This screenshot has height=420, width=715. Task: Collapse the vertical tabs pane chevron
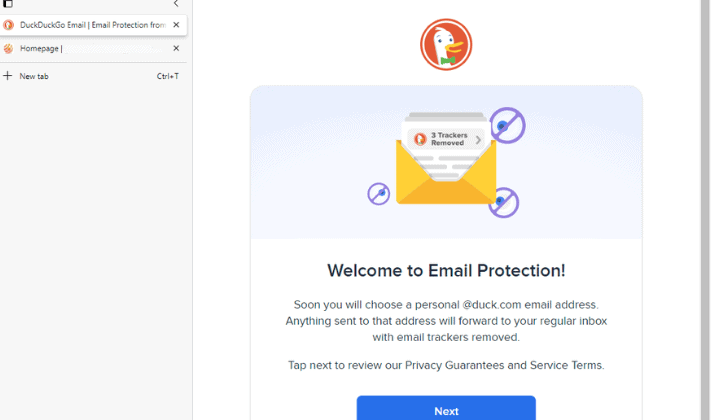tap(176, 4)
